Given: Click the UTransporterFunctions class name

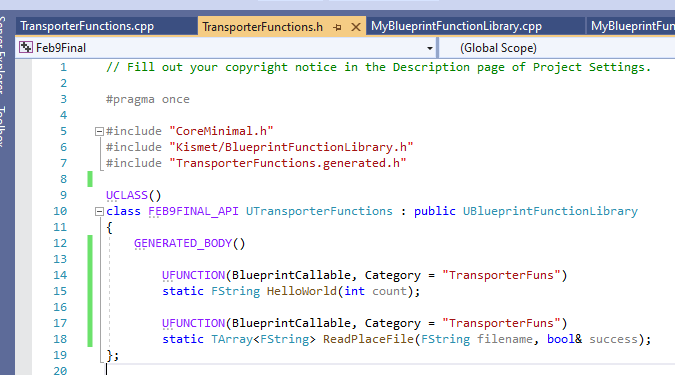Looking at the screenshot, I should 319,211.
